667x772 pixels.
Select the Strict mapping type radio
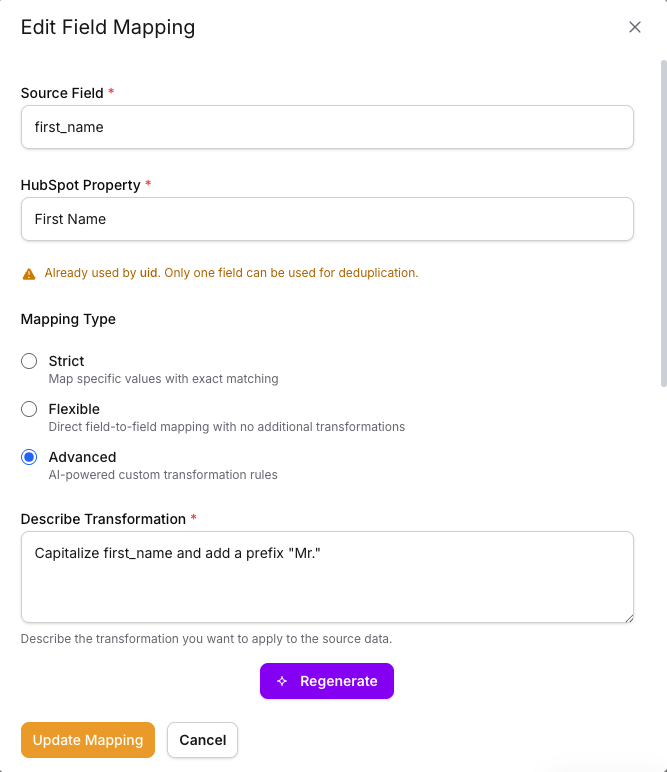click(x=29, y=361)
